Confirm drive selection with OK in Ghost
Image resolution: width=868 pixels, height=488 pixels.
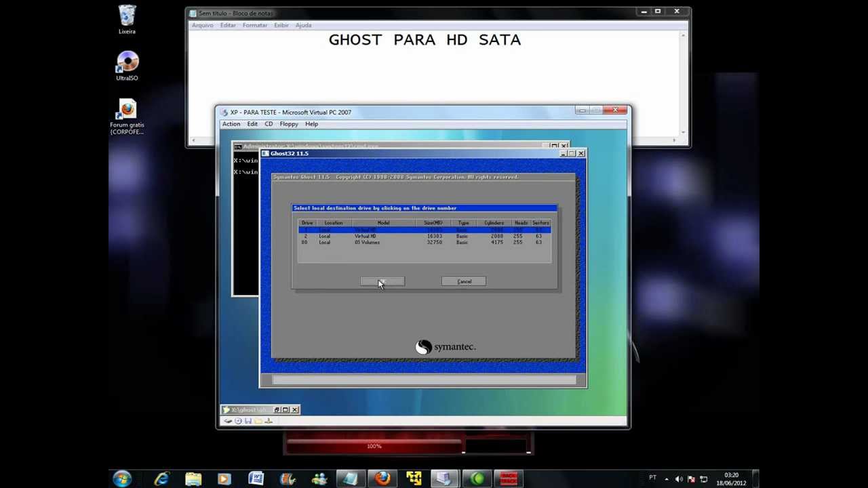click(382, 281)
